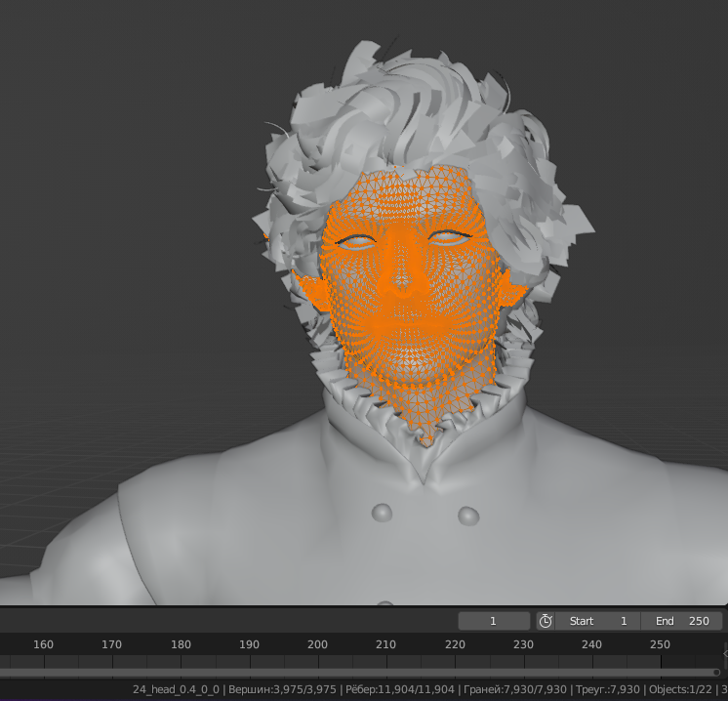Image resolution: width=728 pixels, height=701 pixels.
Task: Click the right jacket button on the model
Action: click(468, 516)
